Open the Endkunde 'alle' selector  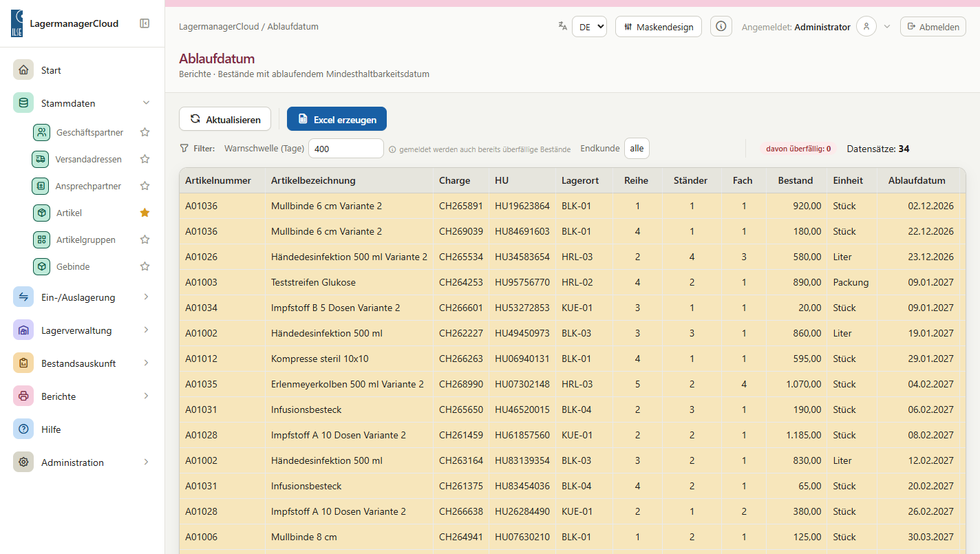[637, 148]
